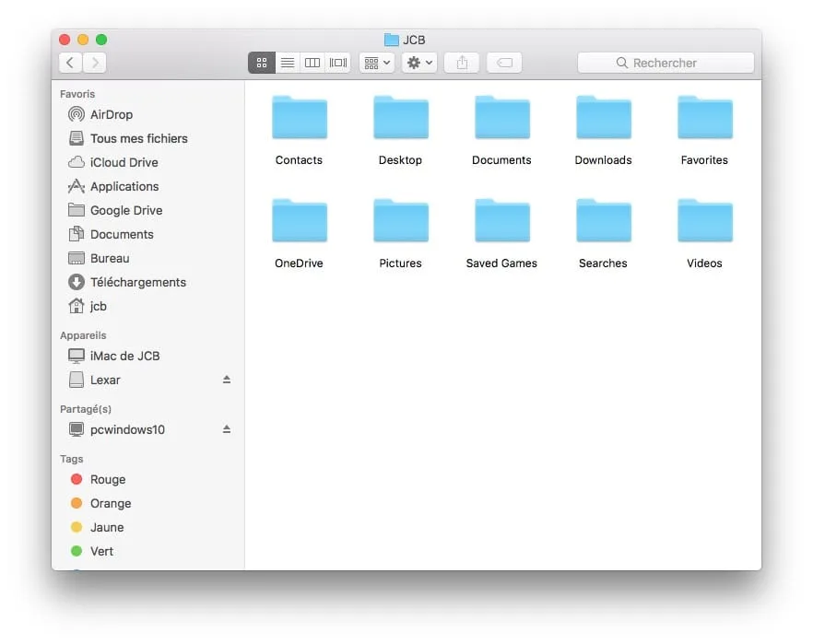Select Tous mes fichiers in sidebar
Screen dimensions: 813x644
point(147,138)
